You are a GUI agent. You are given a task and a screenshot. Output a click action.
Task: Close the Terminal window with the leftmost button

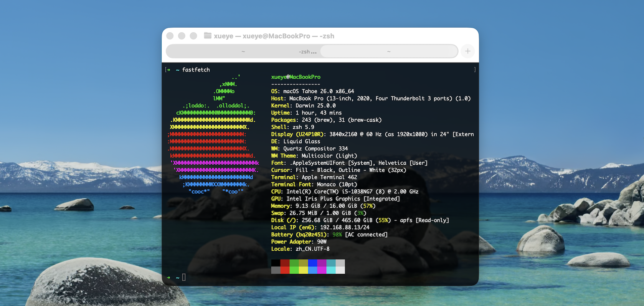[170, 36]
